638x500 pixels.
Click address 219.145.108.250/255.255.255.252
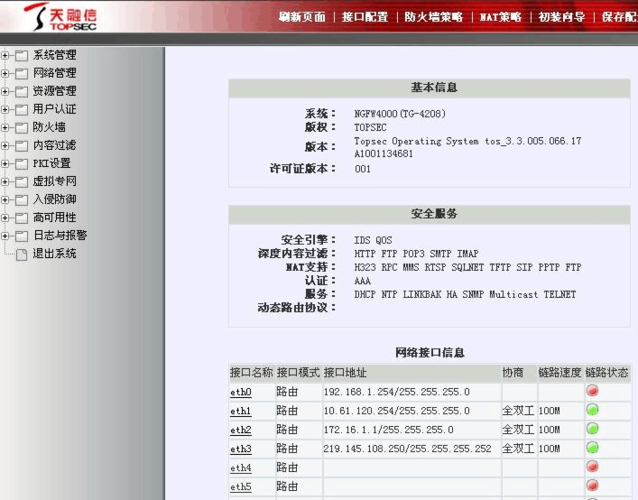pos(407,448)
